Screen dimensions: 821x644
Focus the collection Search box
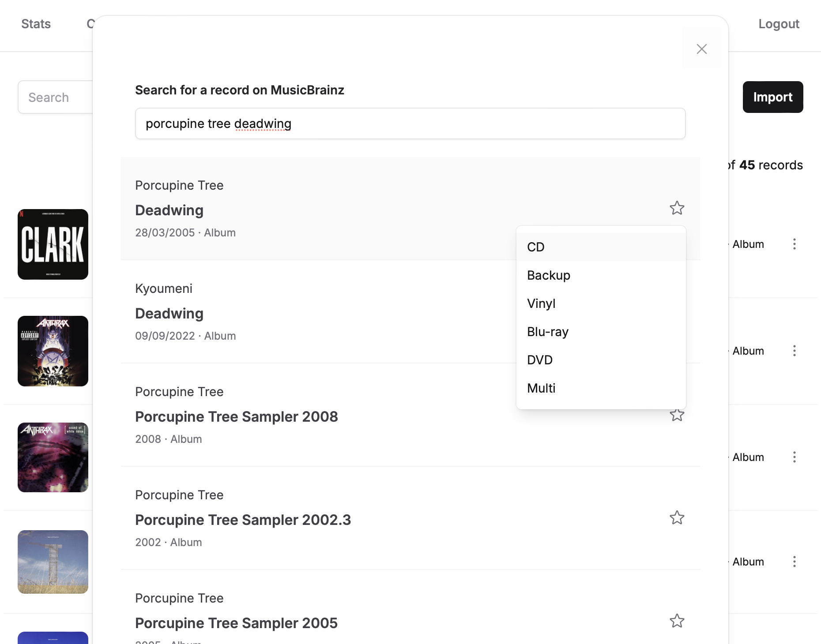point(55,97)
